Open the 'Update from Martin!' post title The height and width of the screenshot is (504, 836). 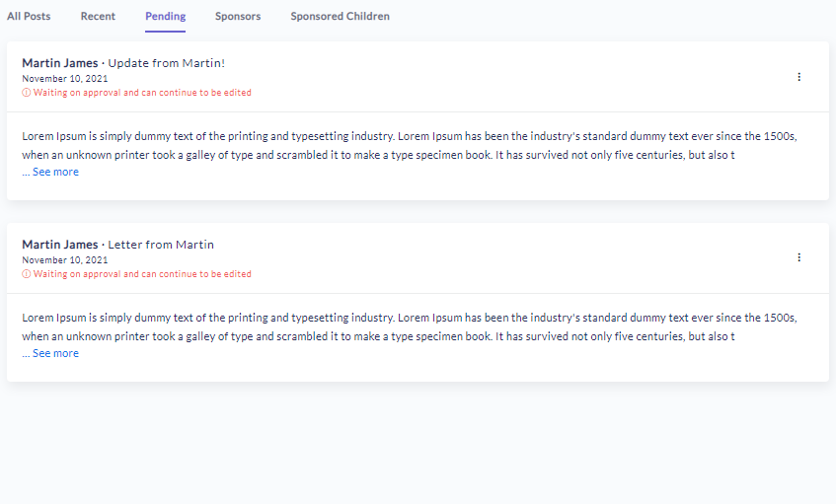(x=166, y=63)
